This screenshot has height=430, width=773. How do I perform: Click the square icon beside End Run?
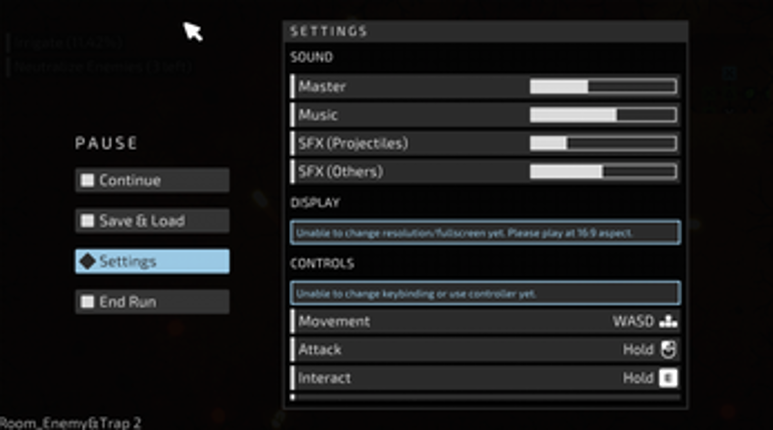click(87, 302)
